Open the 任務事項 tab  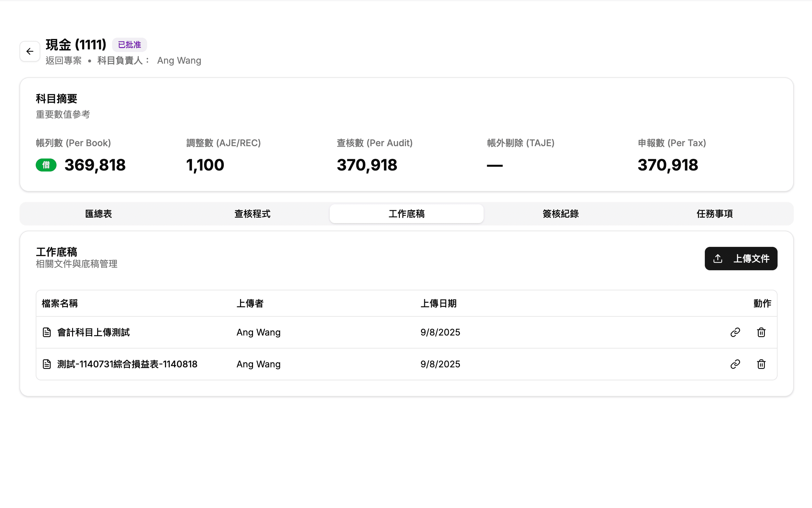click(x=715, y=214)
